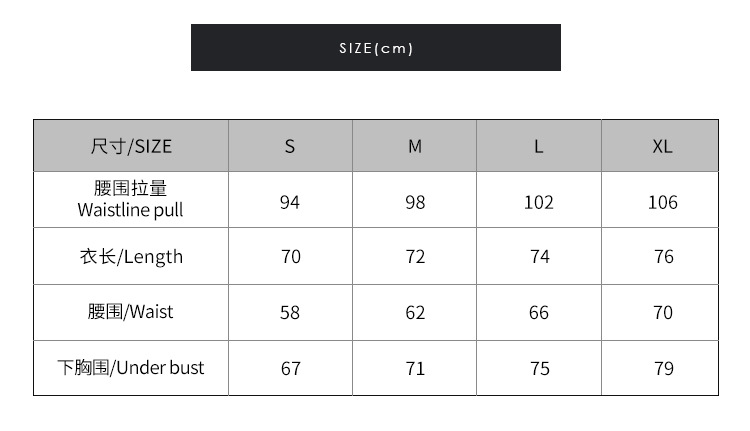
Task: Click the Waistline pull value 106
Action: [x=662, y=202]
